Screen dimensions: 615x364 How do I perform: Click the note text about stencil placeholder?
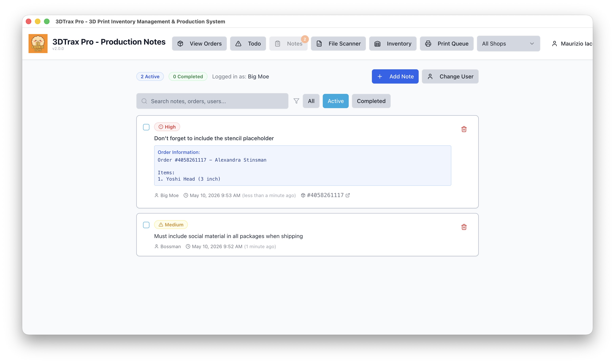(214, 138)
